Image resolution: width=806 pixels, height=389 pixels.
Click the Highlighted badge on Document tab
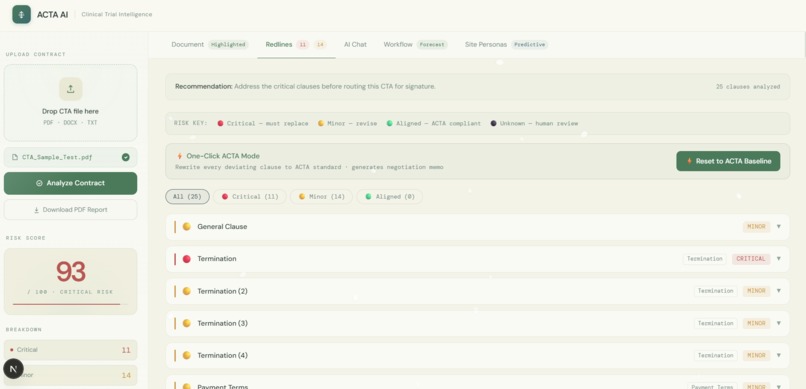[228, 45]
